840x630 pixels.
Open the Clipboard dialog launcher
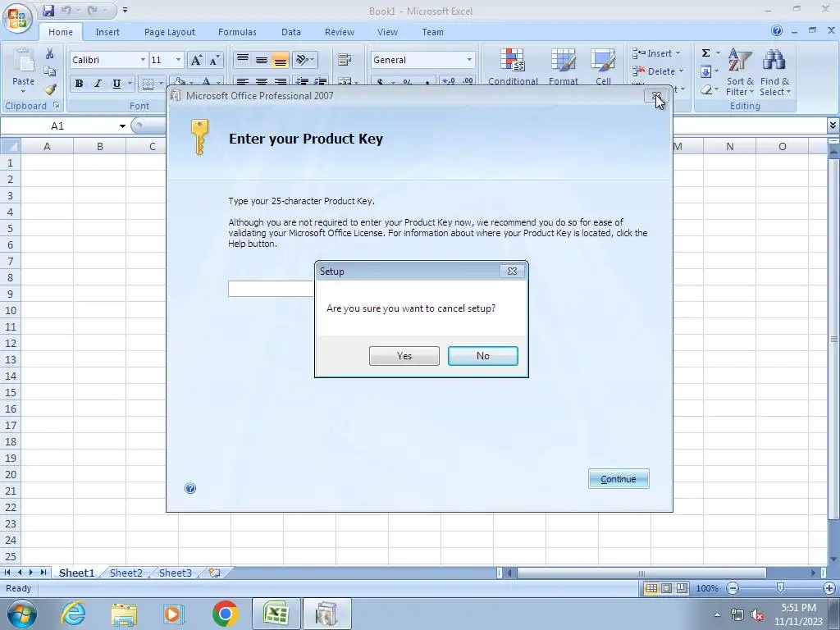[57, 106]
